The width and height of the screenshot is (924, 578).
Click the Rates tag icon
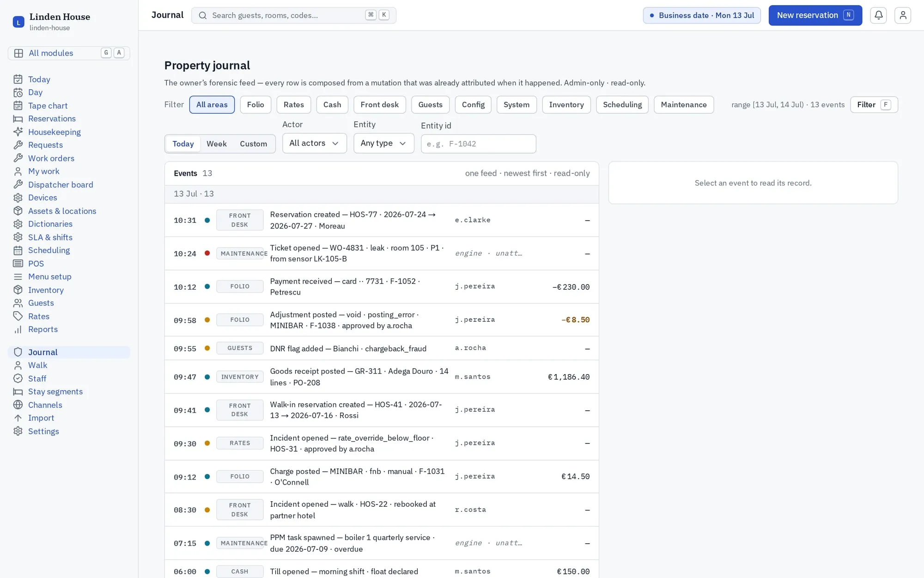pos(18,316)
